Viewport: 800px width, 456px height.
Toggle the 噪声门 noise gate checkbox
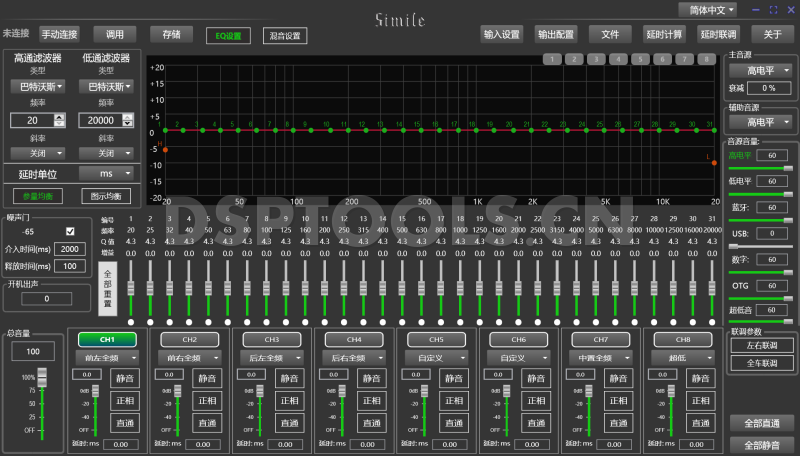point(70,232)
